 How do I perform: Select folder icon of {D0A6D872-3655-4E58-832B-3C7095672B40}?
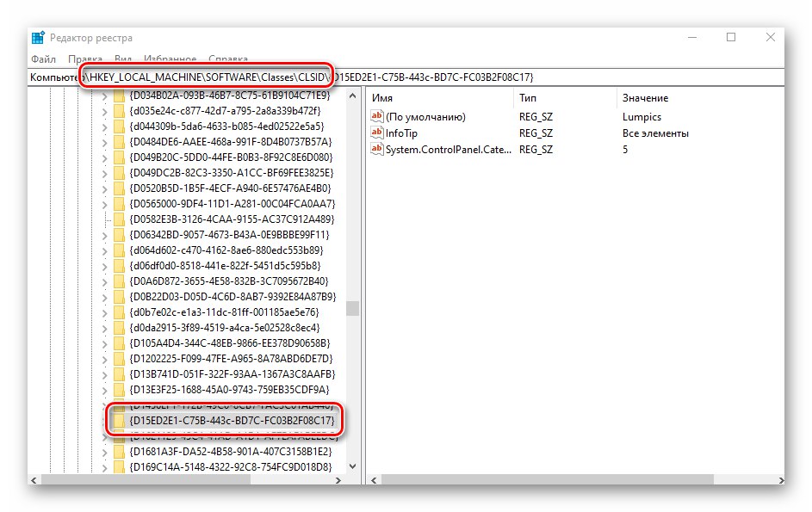coord(119,281)
